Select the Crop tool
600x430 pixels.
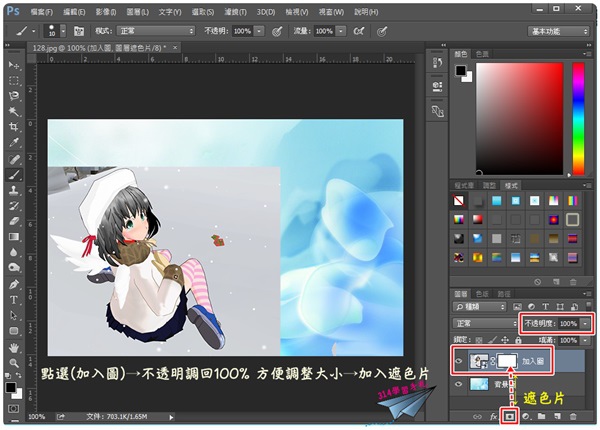(x=14, y=127)
